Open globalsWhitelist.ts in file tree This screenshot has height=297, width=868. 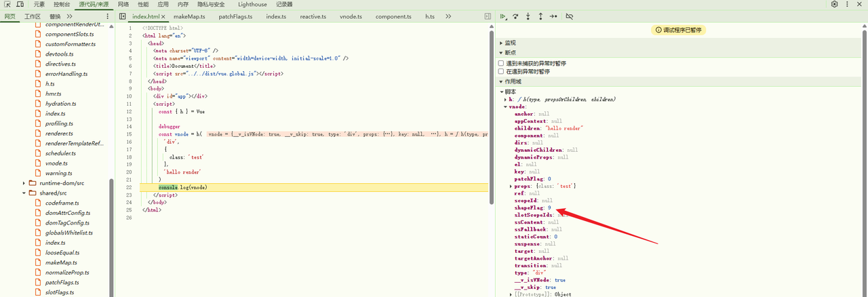(68, 233)
